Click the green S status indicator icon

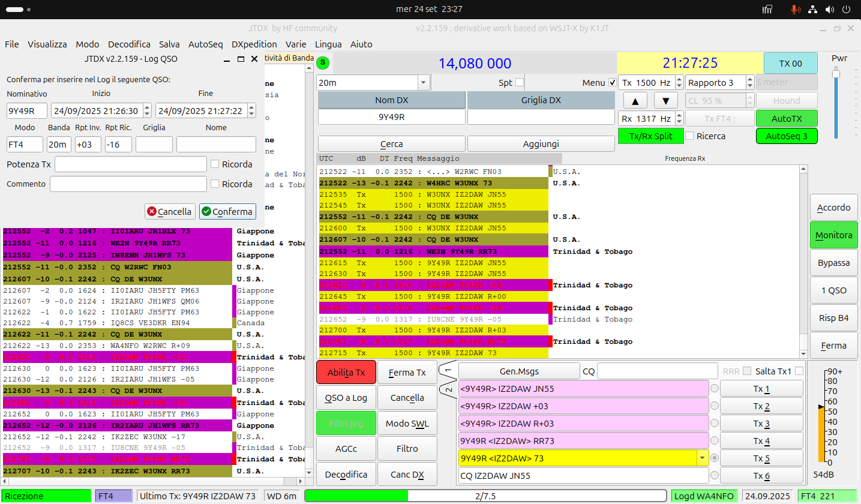coord(323,62)
